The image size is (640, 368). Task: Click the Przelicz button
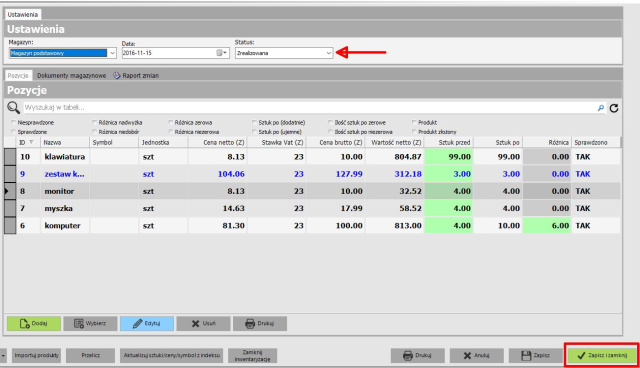tap(91, 355)
